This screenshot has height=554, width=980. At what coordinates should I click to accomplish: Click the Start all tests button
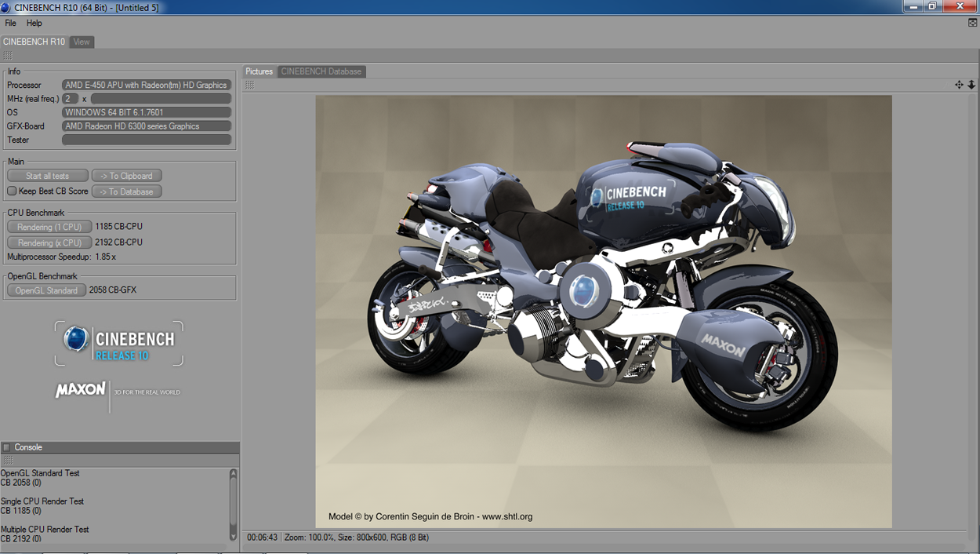48,176
